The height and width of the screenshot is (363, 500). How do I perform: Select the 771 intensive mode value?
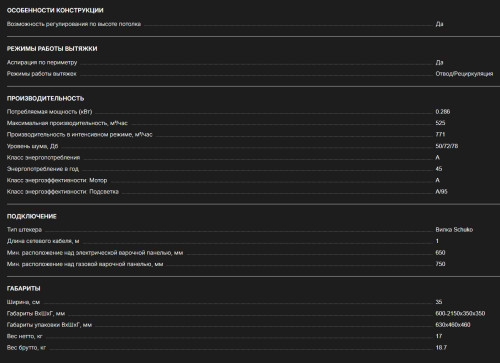pos(440,134)
